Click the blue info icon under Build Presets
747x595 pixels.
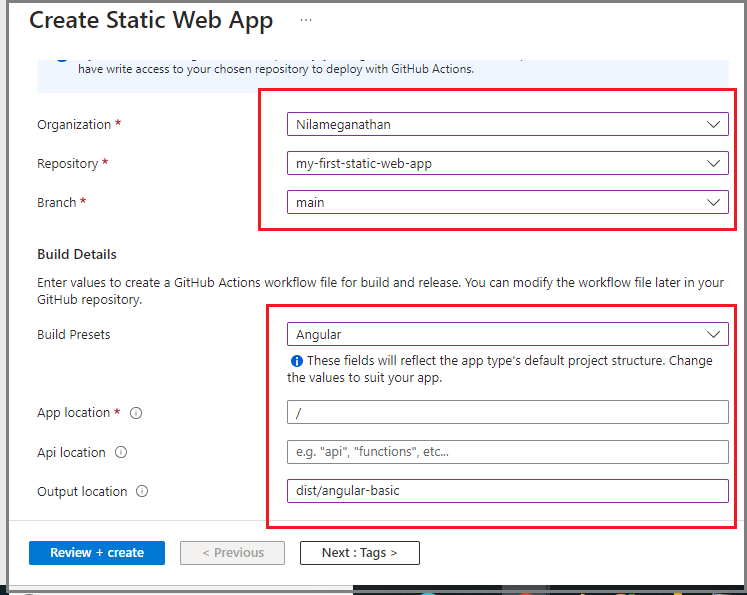296,361
